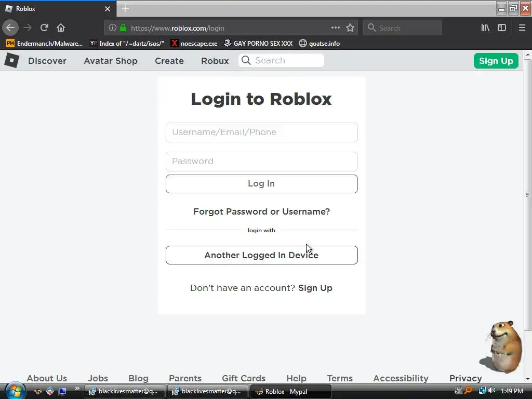The image size is (532, 399).
Task: Open the Privacy footer link
Action: [x=465, y=378]
